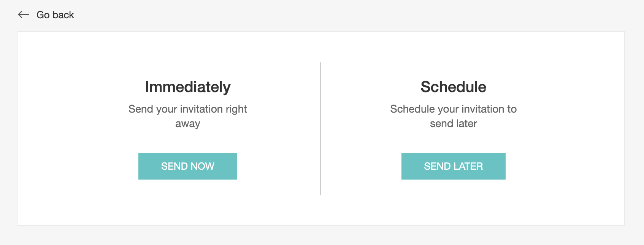Return to the previous page via arrow
Screen dimensions: 644x245
coord(24,15)
